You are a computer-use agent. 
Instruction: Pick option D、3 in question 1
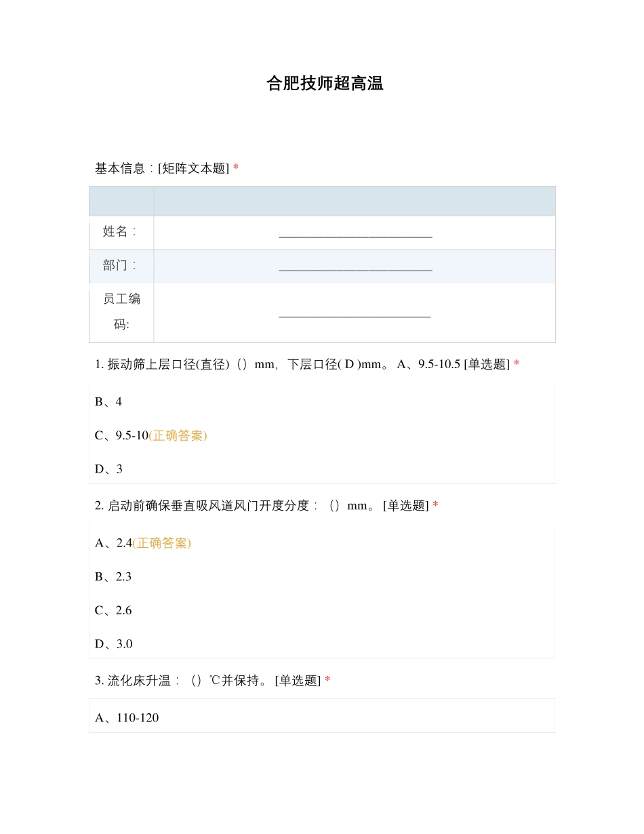pyautogui.click(x=108, y=469)
